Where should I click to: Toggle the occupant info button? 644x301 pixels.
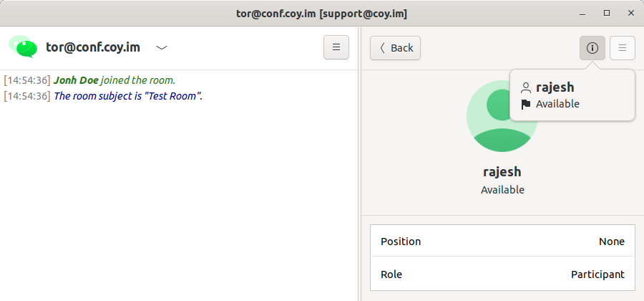(x=592, y=48)
